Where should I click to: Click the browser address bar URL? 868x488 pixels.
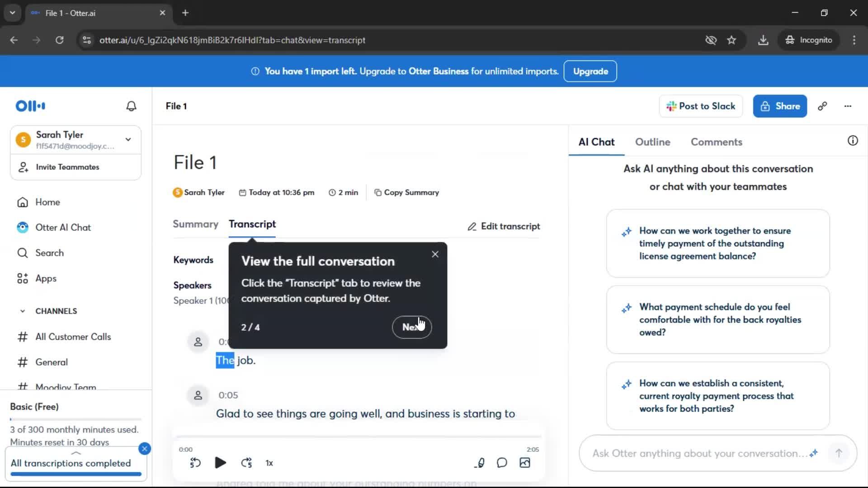[x=232, y=40]
